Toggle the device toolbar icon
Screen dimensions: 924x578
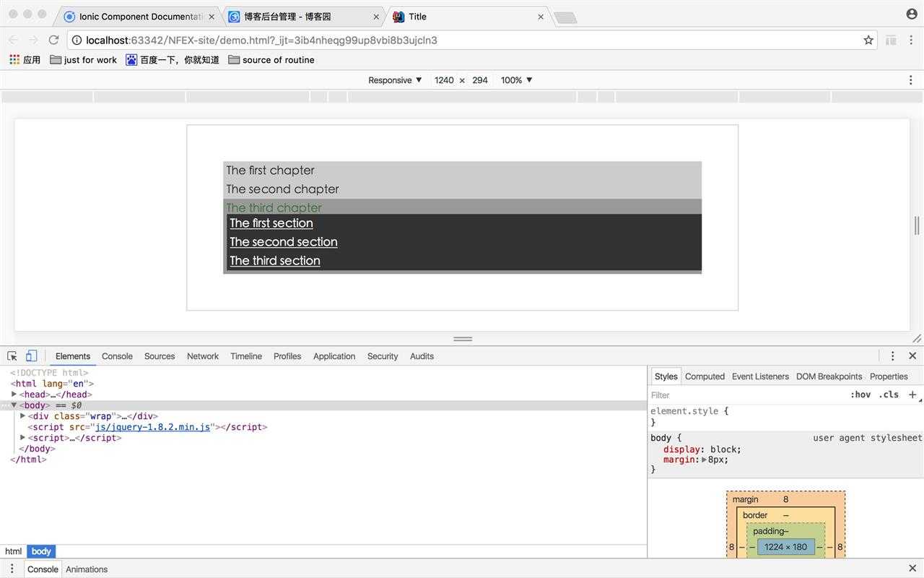coord(31,355)
